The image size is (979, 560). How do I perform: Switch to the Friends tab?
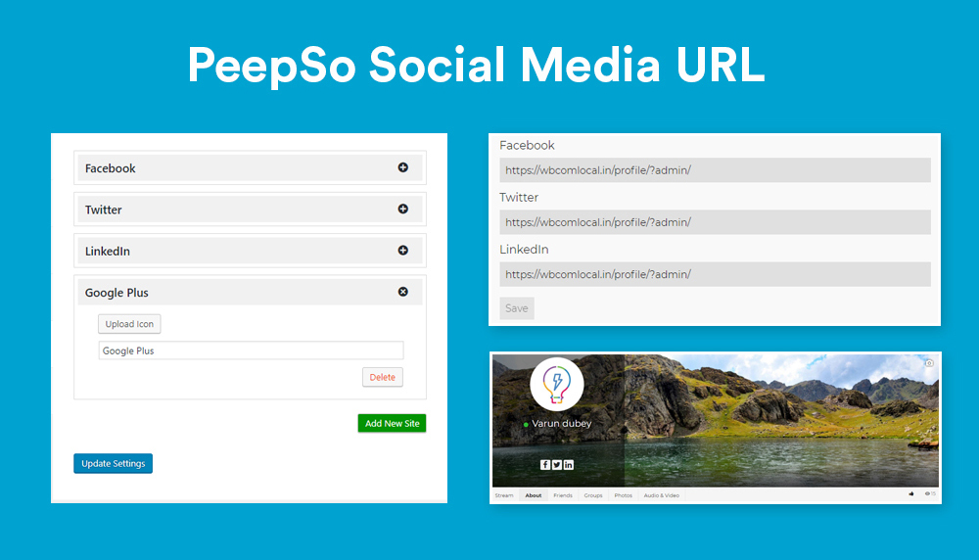(563, 495)
